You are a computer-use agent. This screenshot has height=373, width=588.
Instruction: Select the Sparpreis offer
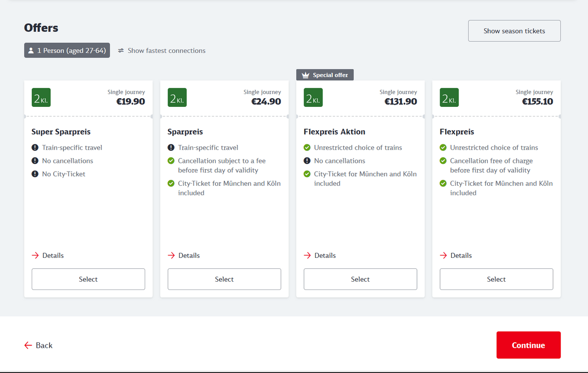point(224,279)
